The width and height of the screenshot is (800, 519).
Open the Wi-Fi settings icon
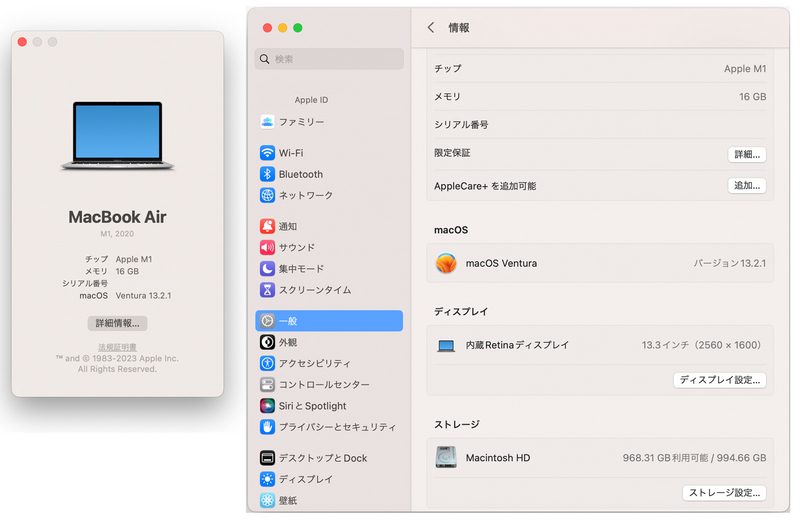tap(267, 153)
